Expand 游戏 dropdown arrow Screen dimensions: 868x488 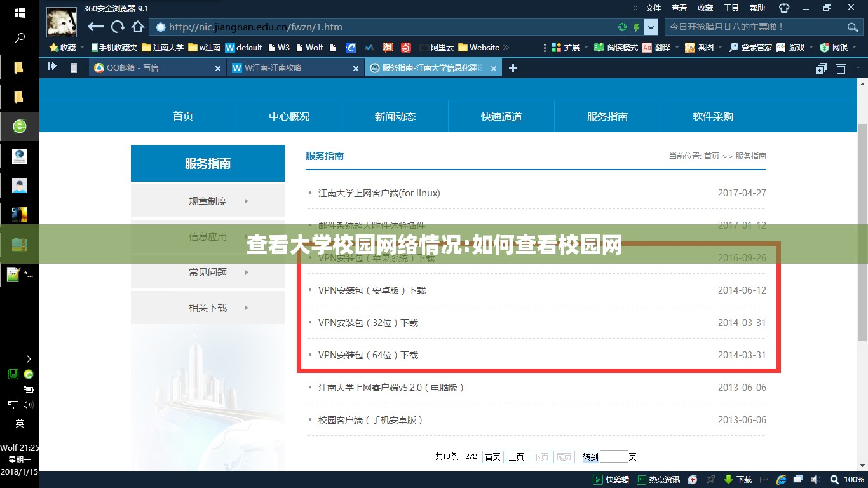[x=811, y=48]
